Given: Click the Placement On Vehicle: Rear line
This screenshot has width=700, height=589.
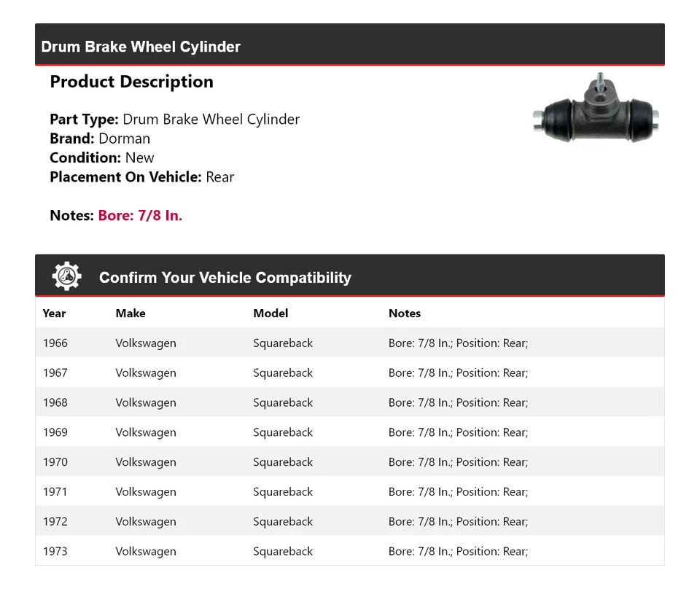Looking at the screenshot, I should (141, 177).
